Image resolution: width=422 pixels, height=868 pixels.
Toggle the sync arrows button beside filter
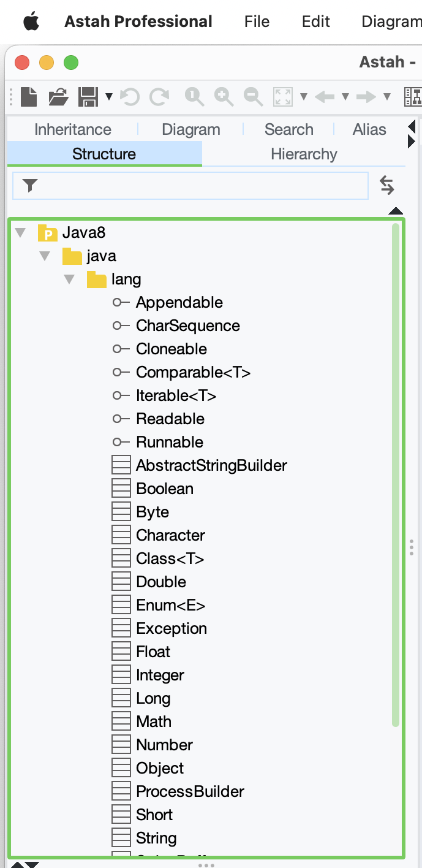pyautogui.click(x=386, y=185)
